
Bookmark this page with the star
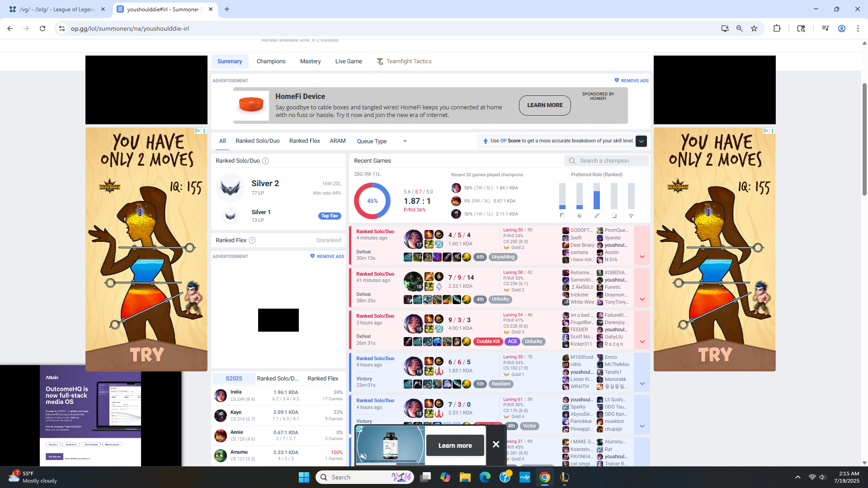(754, 28)
